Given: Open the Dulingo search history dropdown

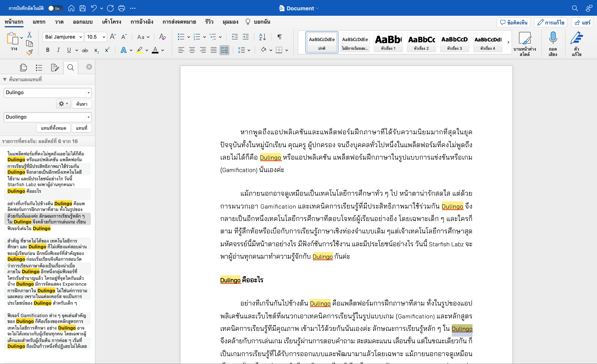Looking at the screenshot, I should click(88, 92).
